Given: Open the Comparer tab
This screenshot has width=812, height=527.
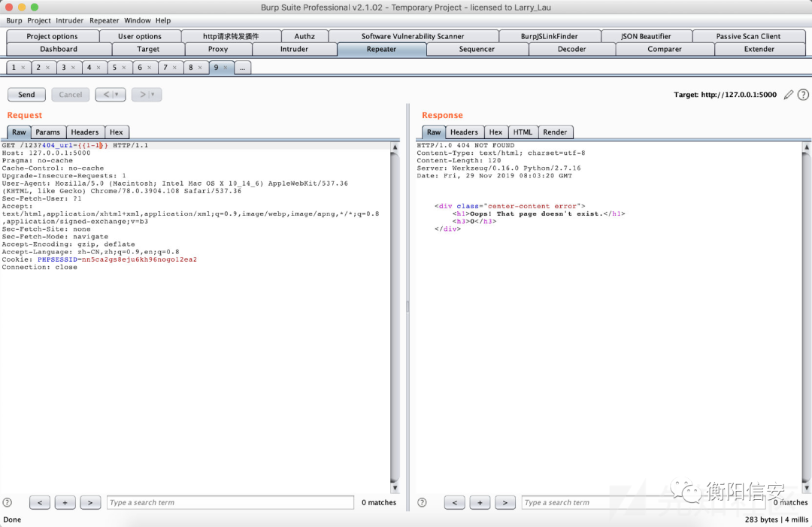Looking at the screenshot, I should point(665,49).
